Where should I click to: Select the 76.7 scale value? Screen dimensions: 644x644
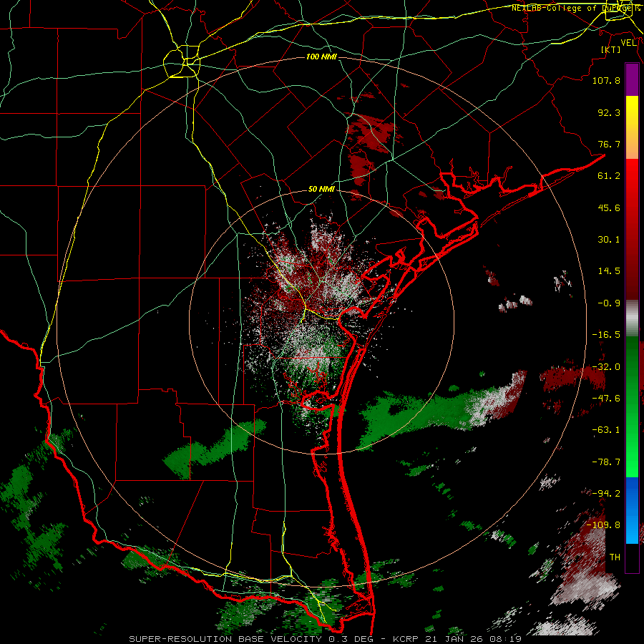609,144
